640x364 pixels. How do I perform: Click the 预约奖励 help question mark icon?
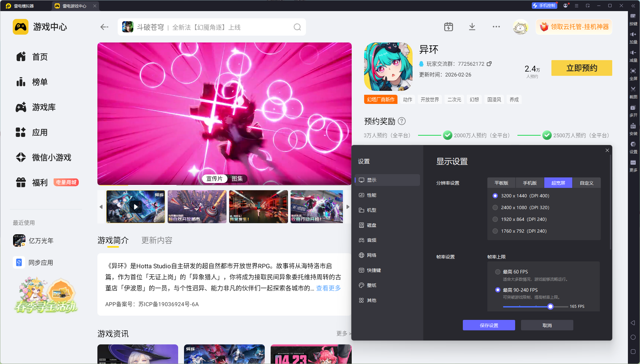(402, 121)
